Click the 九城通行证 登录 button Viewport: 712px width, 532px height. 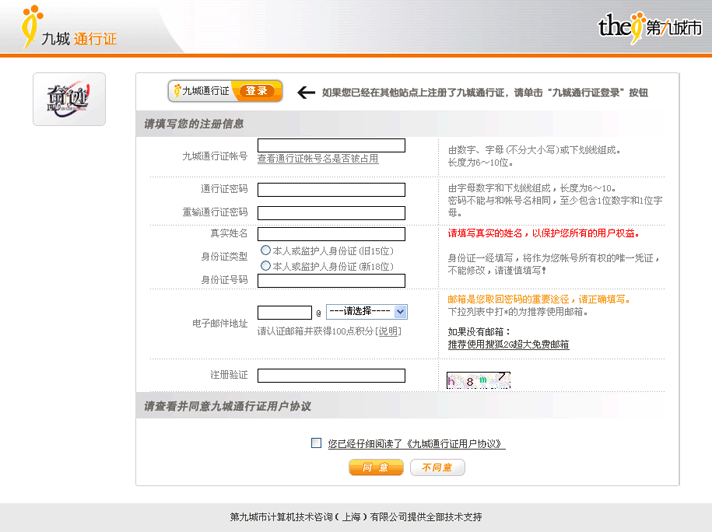[x=225, y=91]
